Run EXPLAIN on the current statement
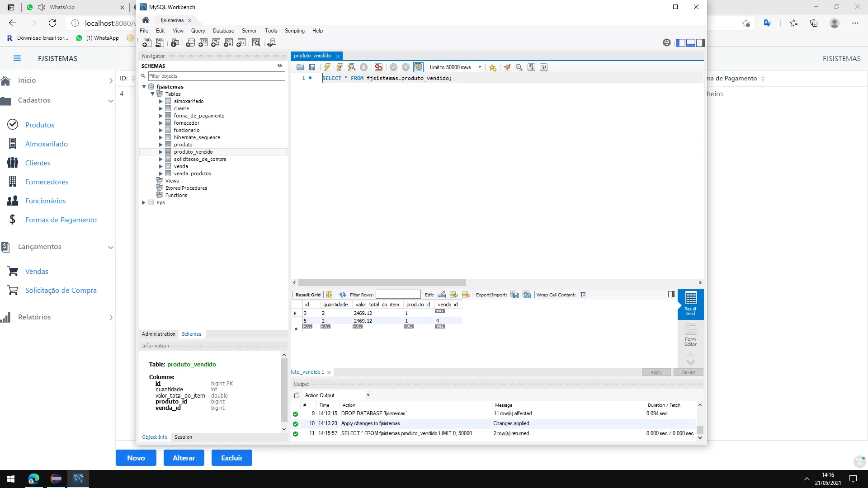868x488 pixels. [351, 67]
